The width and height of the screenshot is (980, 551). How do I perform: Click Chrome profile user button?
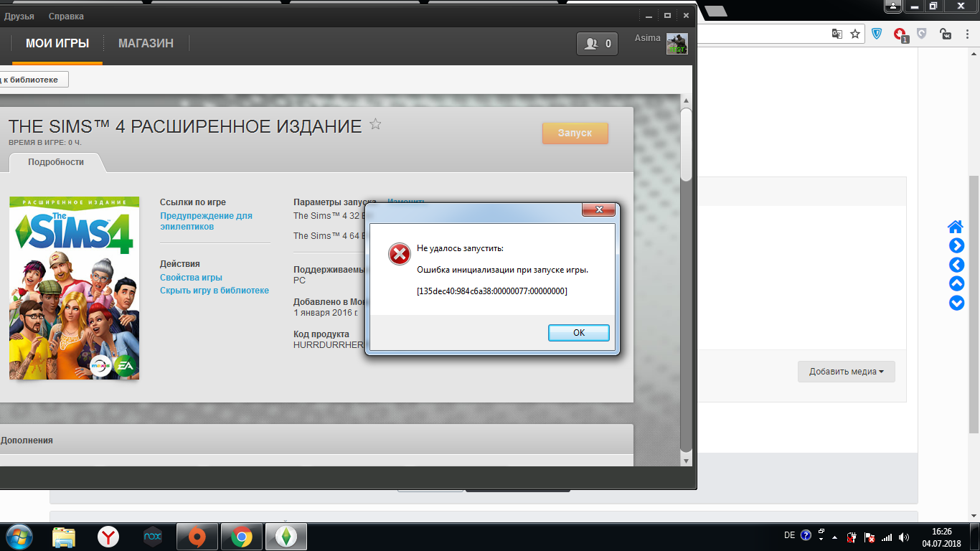point(892,6)
